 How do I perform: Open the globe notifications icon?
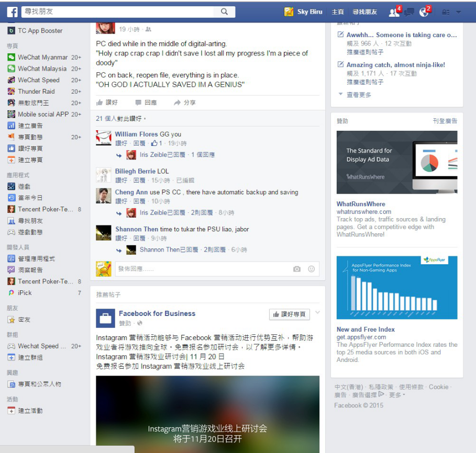[424, 12]
